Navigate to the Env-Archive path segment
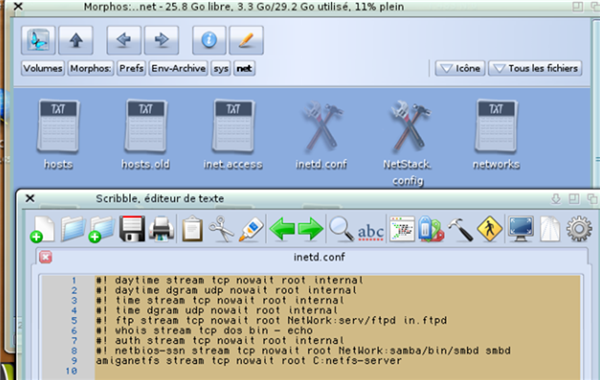600x380 pixels. point(178,68)
